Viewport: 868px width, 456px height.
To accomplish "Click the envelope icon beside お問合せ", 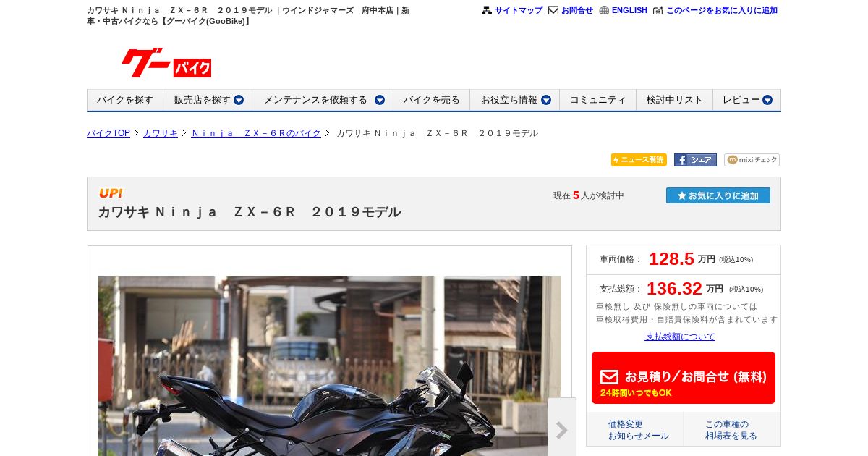I will point(553,10).
